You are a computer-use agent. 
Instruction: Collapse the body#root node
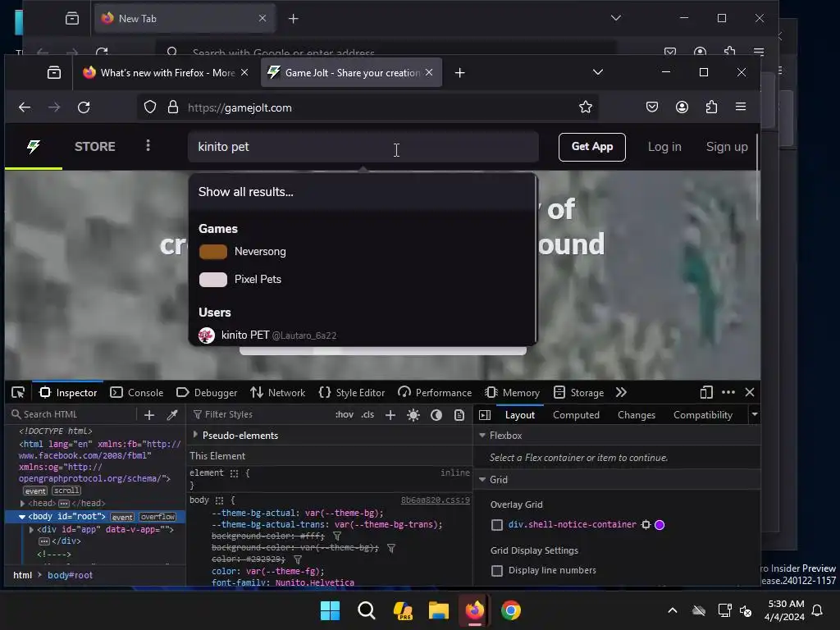[x=22, y=517]
